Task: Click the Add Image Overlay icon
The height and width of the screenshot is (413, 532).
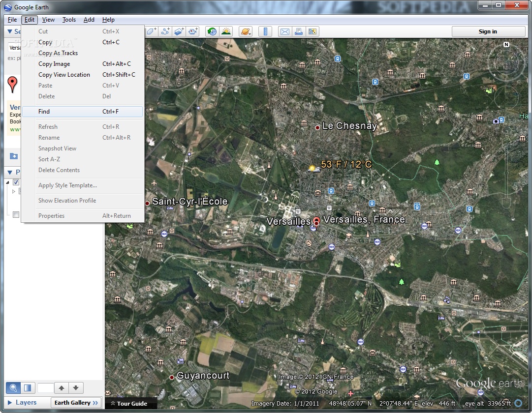Action: coord(179,31)
